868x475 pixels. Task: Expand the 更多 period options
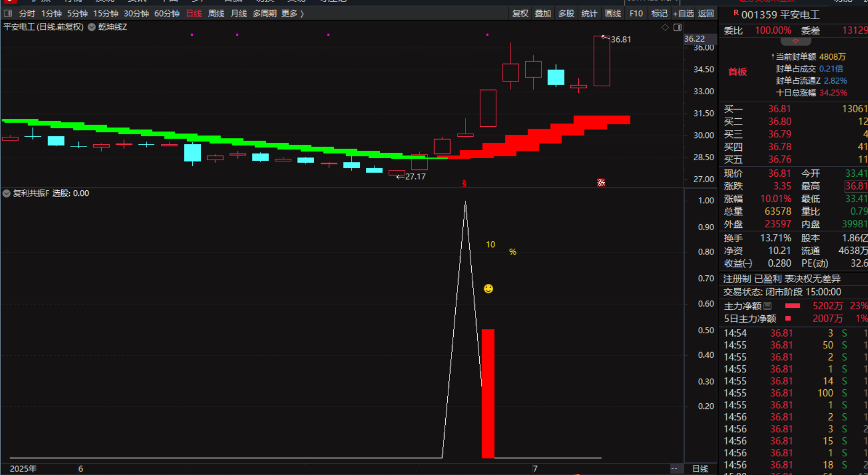click(x=292, y=13)
